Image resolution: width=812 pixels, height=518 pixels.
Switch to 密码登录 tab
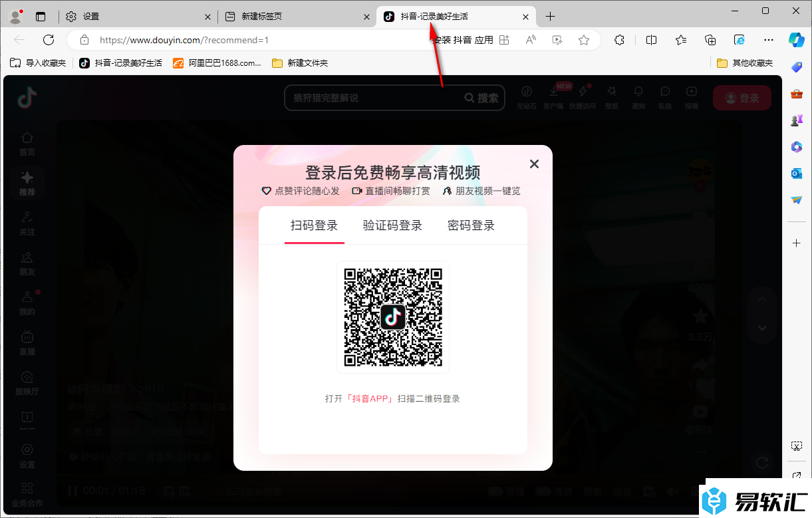pos(471,225)
